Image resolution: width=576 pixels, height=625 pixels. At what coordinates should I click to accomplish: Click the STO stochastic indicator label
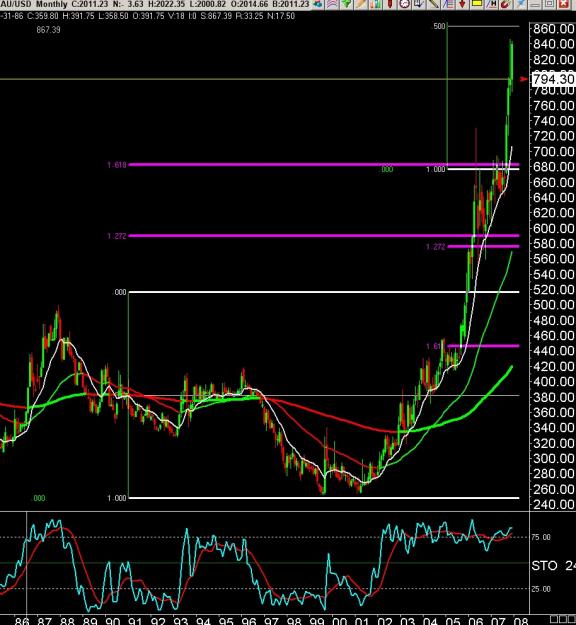click(x=544, y=566)
